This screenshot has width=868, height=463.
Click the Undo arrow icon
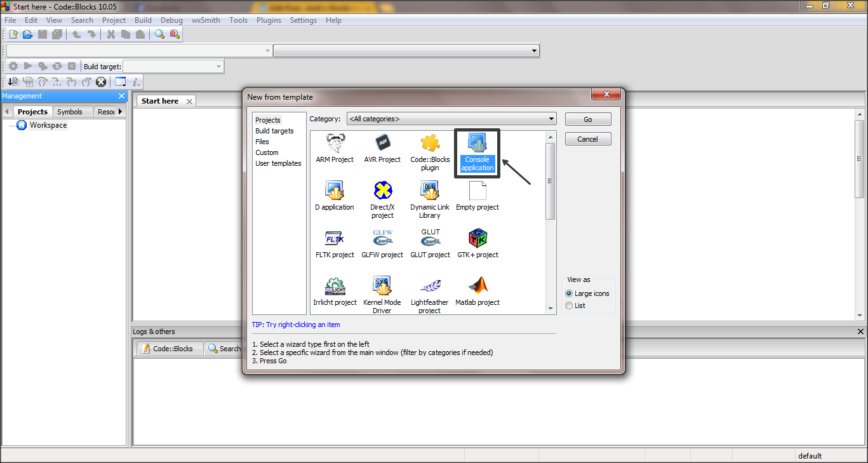76,34
